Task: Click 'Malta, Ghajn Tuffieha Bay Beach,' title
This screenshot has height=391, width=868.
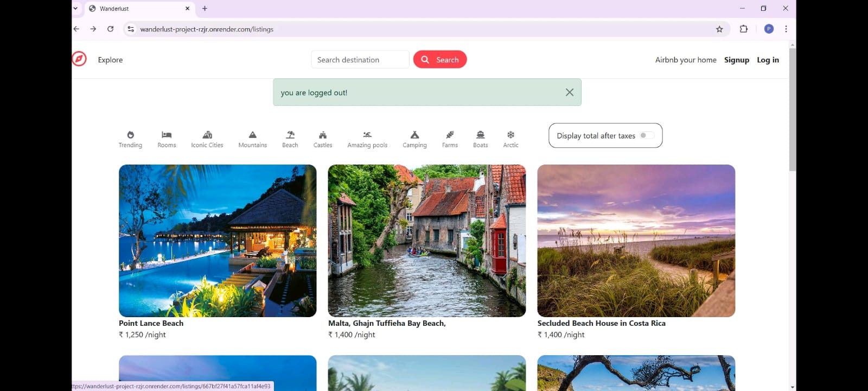Action: [387, 323]
